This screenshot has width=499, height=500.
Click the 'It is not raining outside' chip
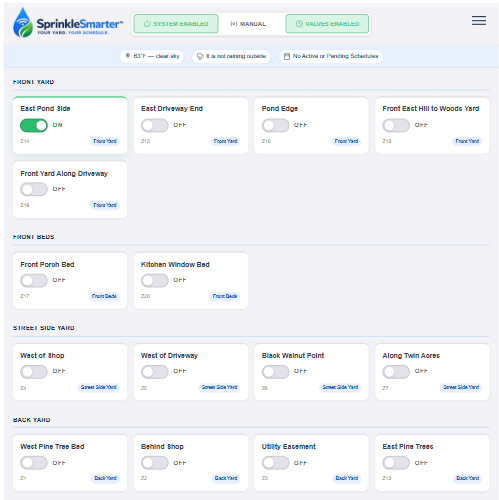click(x=231, y=56)
